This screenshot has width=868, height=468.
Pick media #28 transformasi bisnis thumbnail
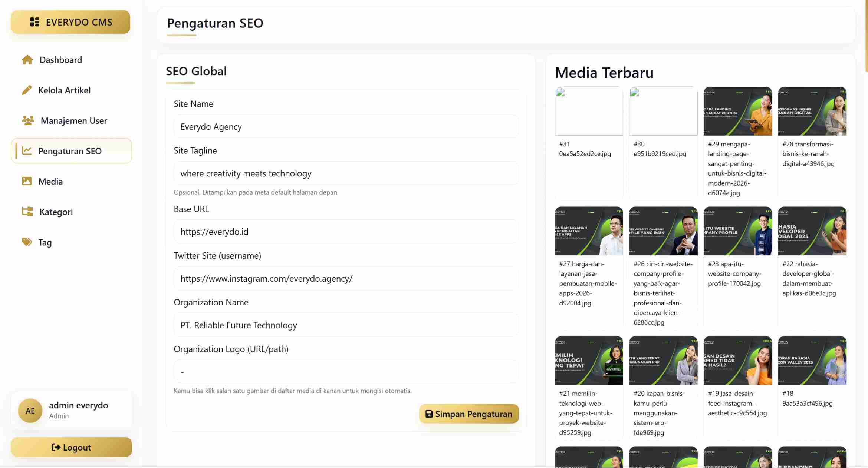[x=812, y=111]
